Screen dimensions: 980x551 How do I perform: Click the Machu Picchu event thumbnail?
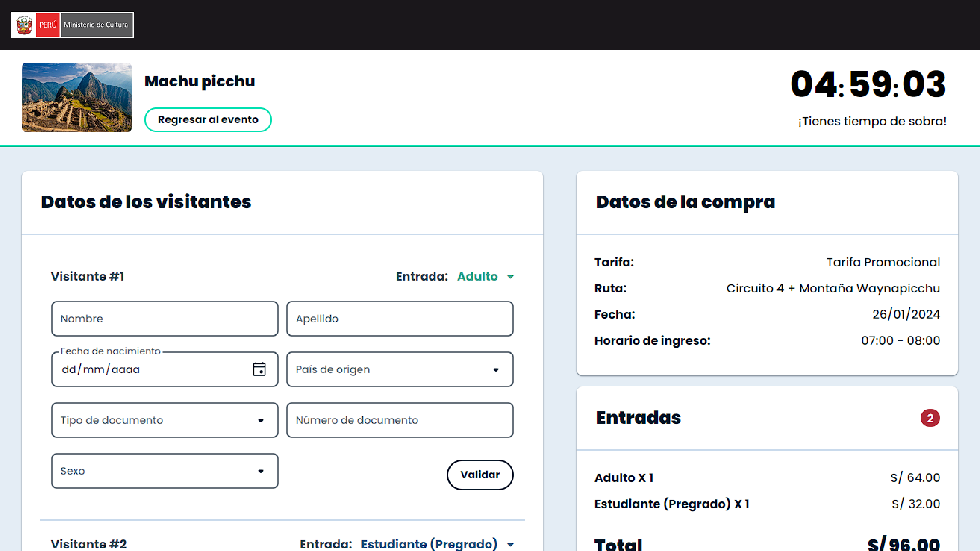pos(77,97)
